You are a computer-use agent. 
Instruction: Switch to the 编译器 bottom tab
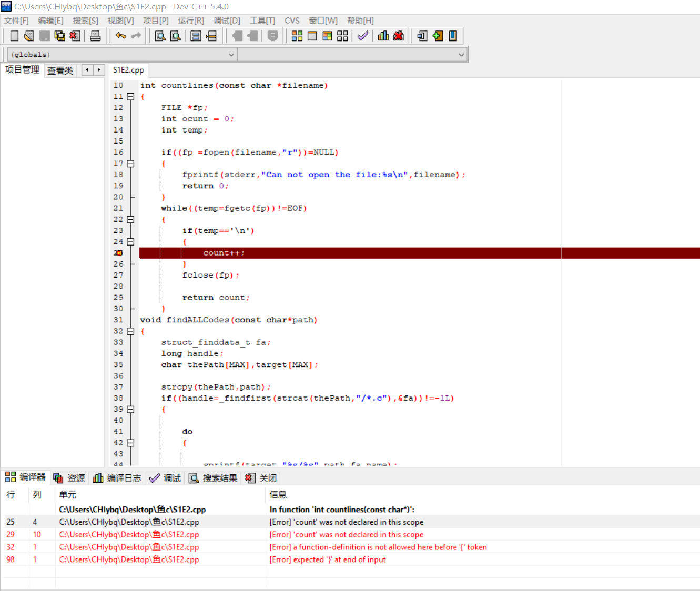pos(26,477)
